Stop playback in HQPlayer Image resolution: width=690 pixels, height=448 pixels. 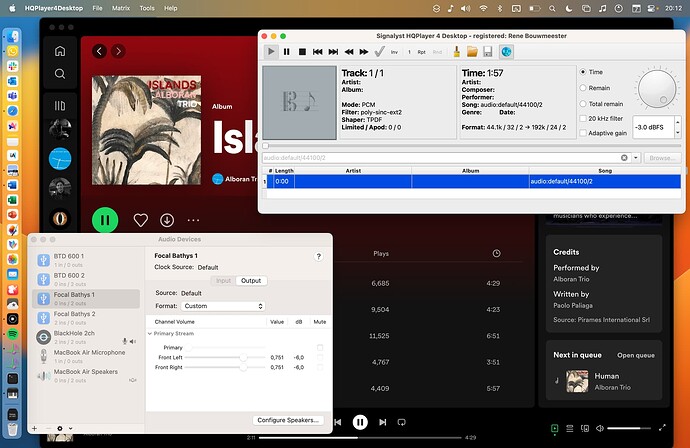click(302, 52)
